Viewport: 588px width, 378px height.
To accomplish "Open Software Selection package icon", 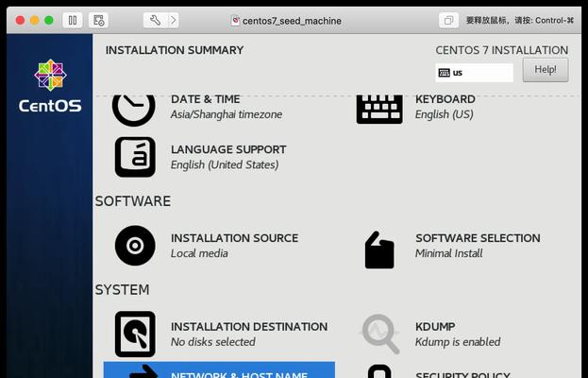I will pos(379,250).
